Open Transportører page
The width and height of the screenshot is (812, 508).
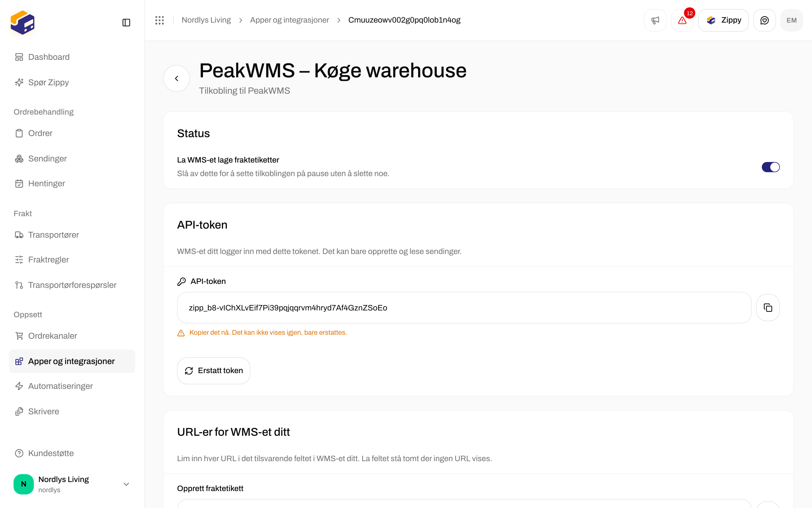pyautogui.click(x=72, y=235)
